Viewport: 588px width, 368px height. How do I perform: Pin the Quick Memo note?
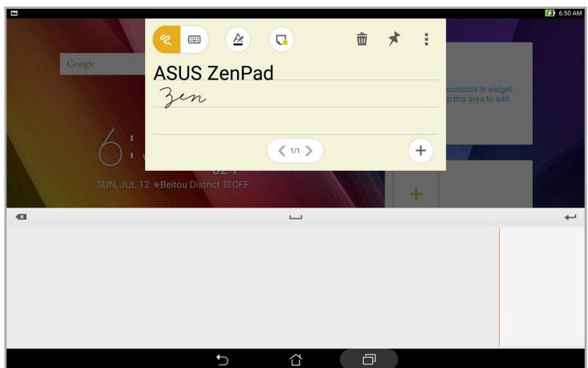394,38
